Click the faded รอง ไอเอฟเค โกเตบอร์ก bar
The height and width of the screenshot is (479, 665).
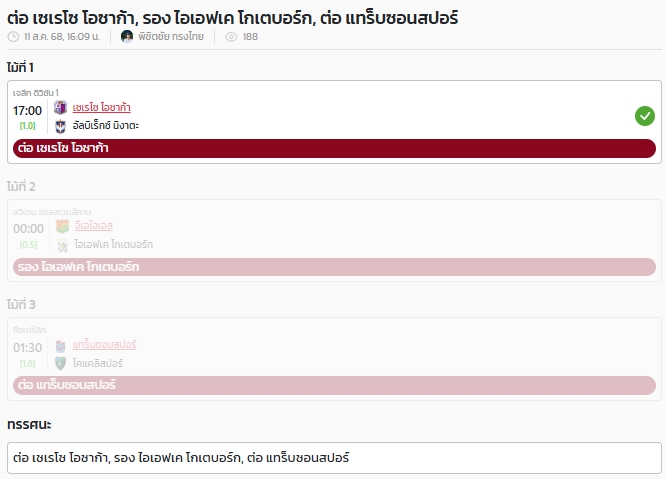pyautogui.click(x=334, y=267)
